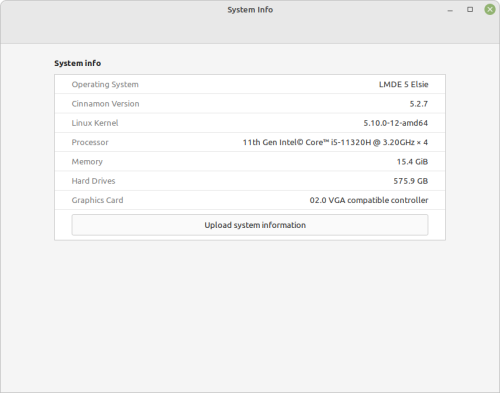The height and width of the screenshot is (393, 500).
Task: Select the "5.2.7" version value
Action: click(419, 104)
